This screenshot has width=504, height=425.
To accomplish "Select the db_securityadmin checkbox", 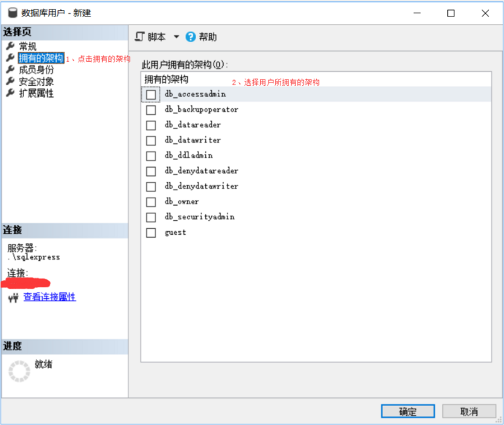I will [x=151, y=217].
